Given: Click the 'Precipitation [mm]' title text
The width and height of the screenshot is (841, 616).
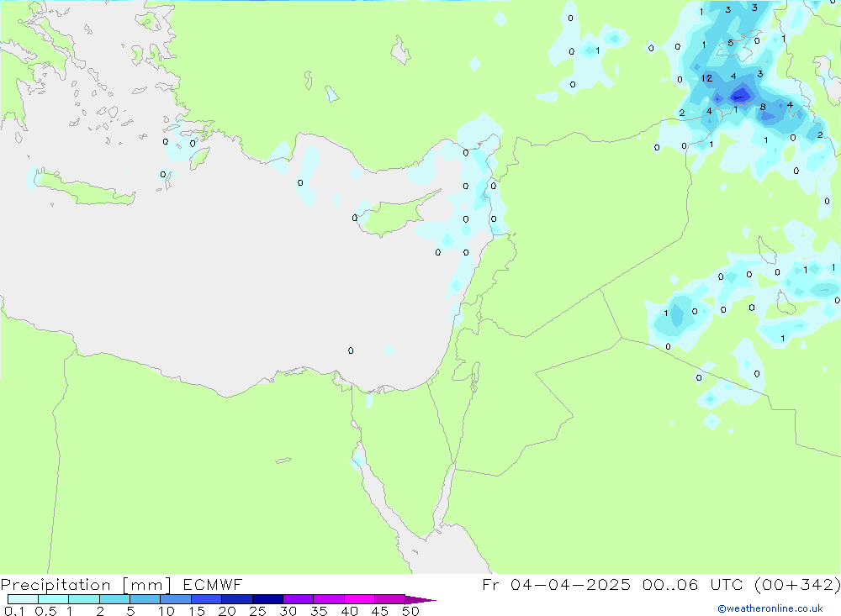Looking at the screenshot, I should point(86,585).
